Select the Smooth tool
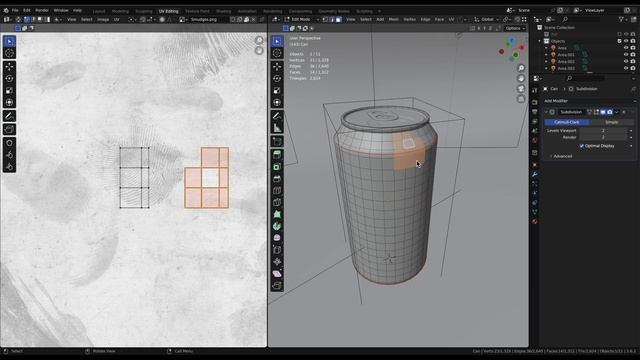Image resolution: width=640 pixels, height=360 pixels. tap(277, 238)
